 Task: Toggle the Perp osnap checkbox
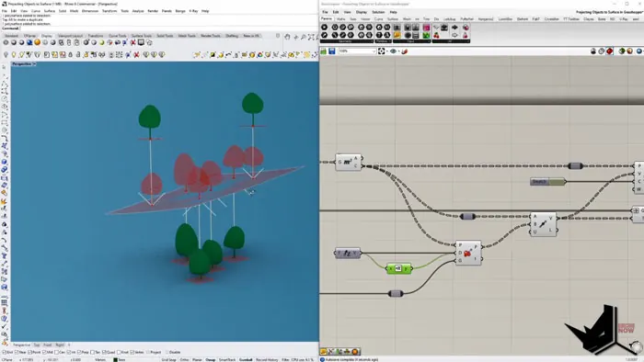tap(80, 352)
